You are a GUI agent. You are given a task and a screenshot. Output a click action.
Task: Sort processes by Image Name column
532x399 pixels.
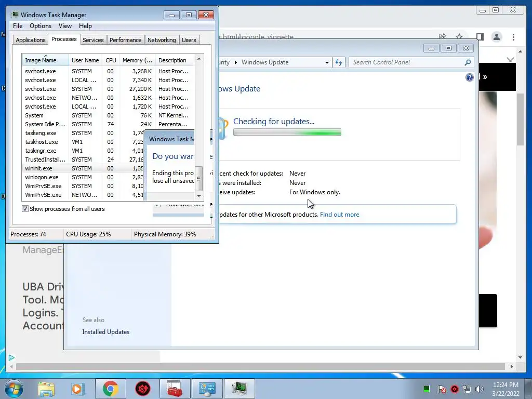[45, 60]
